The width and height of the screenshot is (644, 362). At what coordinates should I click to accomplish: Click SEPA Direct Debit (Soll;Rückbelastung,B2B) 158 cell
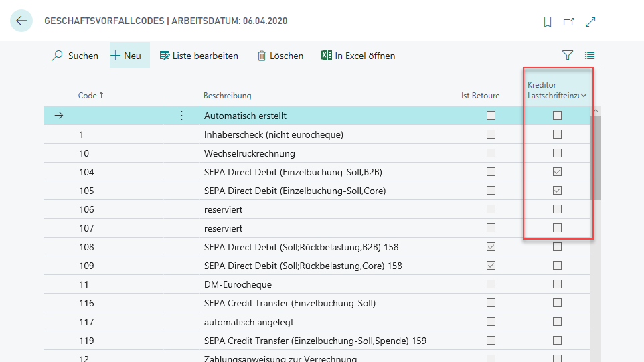[301, 247]
